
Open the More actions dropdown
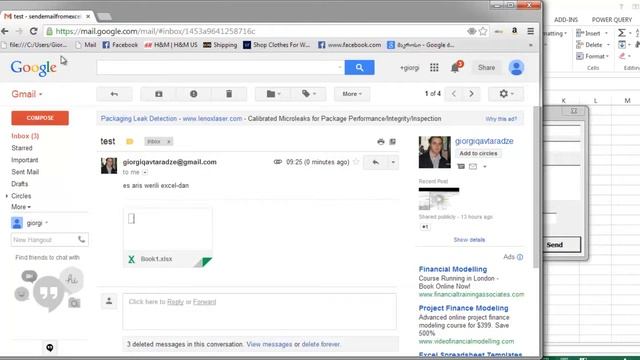(x=352, y=94)
